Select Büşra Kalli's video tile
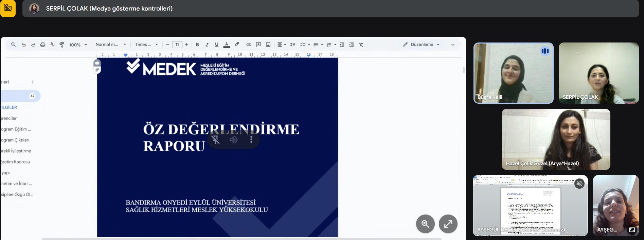 coord(513,73)
